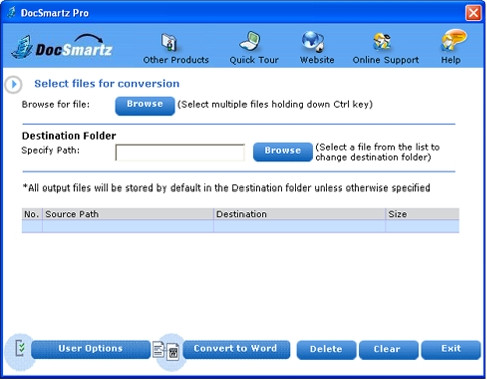Viewport: 487px width, 380px height.
Task: Click the Exit button
Action: click(x=451, y=349)
